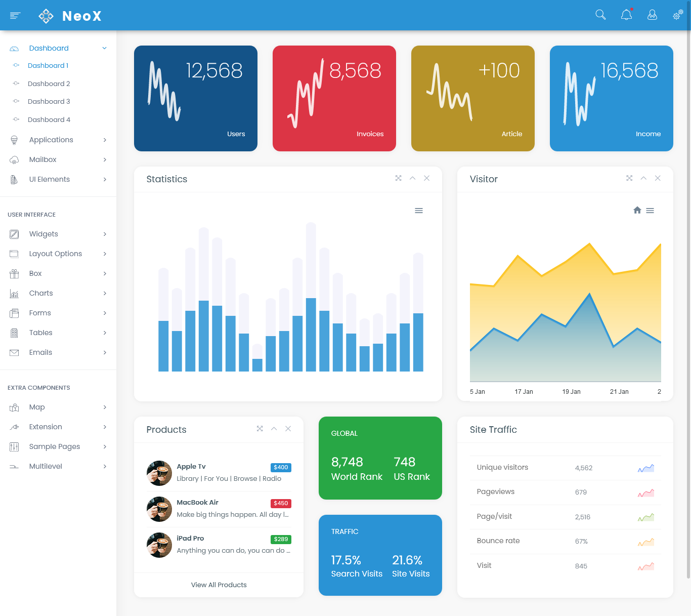
Task: Expand the Multilevel submenu arrow
Action: (x=105, y=467)
